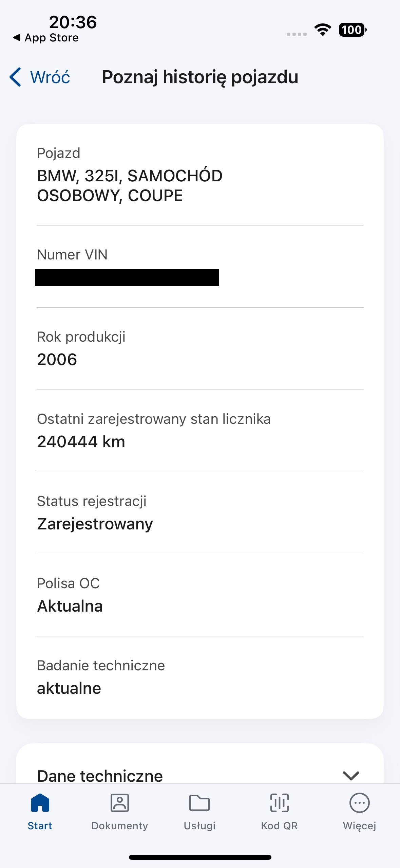Image resolution: width=400 pixels, height=868 pixels.
Task: Tap the 240444 km odometer reading
Action: [81, 442]
